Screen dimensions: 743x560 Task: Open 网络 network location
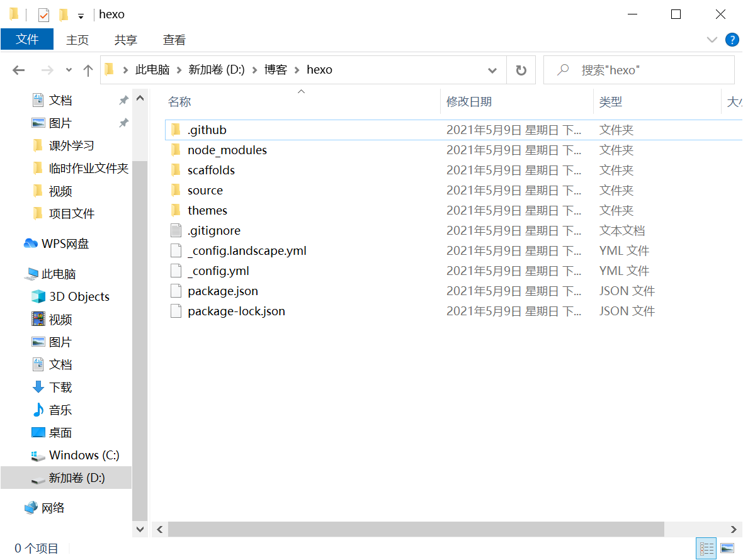tap(53, 508)
